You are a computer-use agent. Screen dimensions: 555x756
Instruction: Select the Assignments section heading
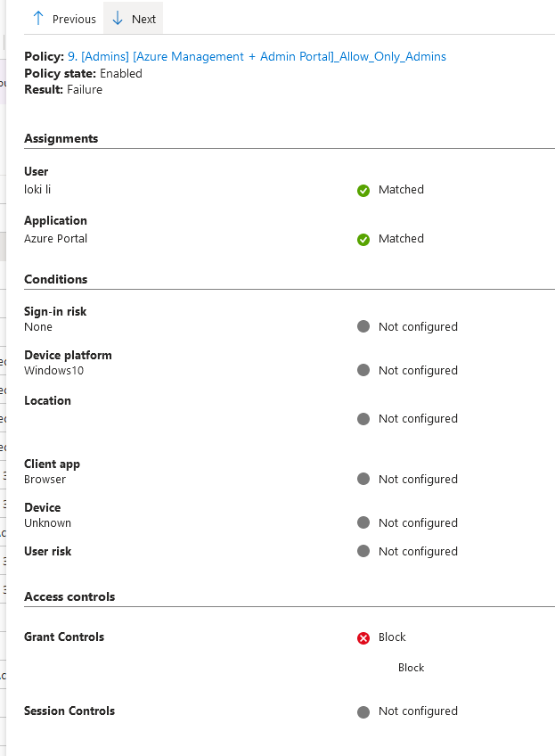click(61, 138)
